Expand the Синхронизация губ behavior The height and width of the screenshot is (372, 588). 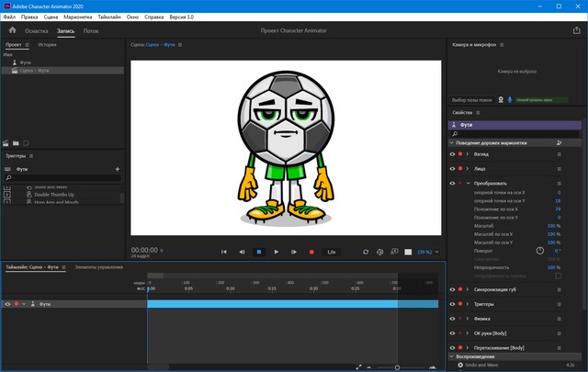pos(468,289)
